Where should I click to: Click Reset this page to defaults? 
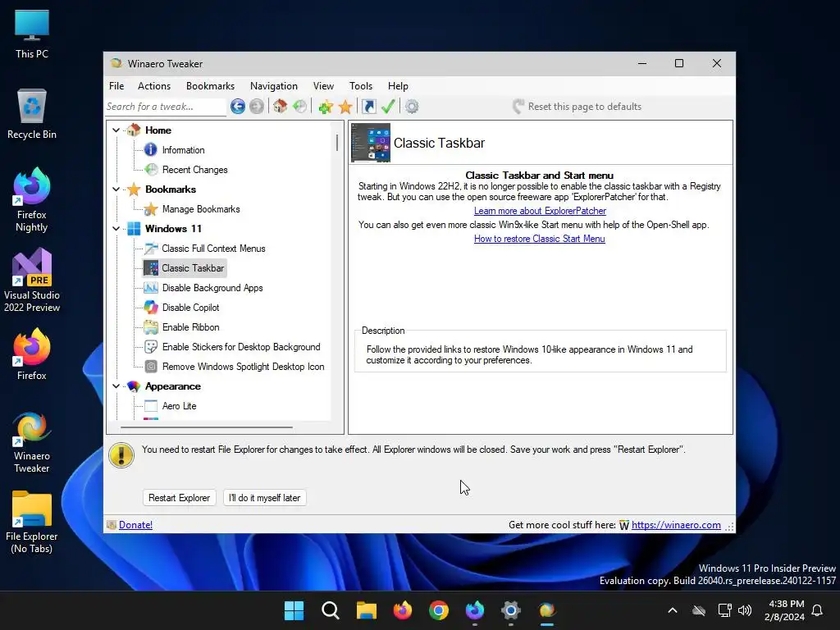point(577,107)
